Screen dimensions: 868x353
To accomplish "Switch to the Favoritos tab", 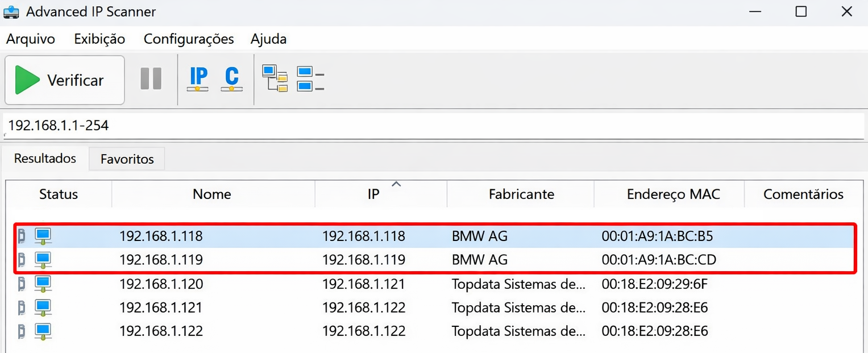I will pos(127,159).
